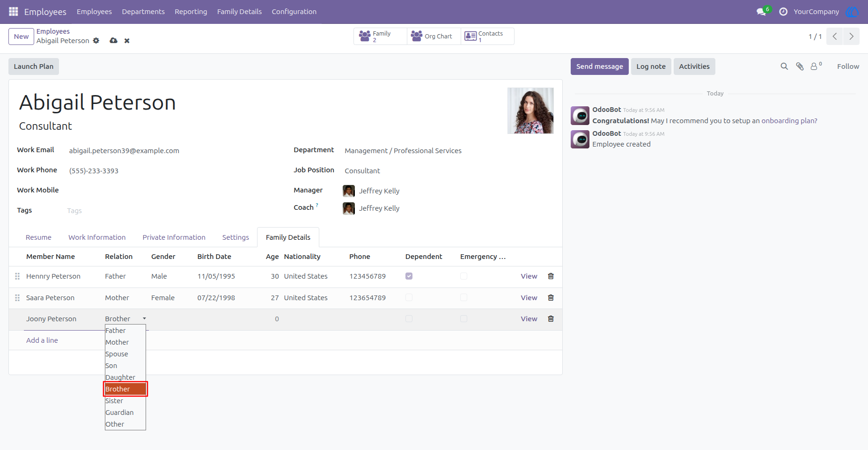868x450 pixels.
Task: Toggle Emergency checkbox for Hennry Peterson
Action: [463, 276]
